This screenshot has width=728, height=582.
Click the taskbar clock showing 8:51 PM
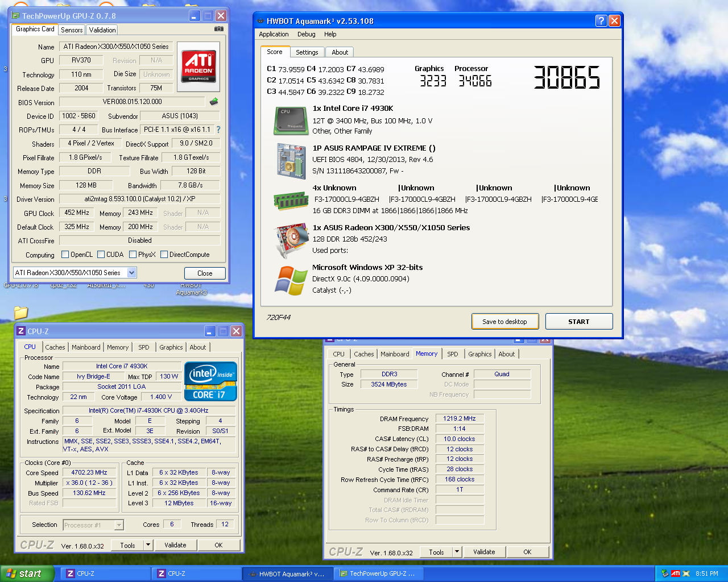click(x=707, y=573)
